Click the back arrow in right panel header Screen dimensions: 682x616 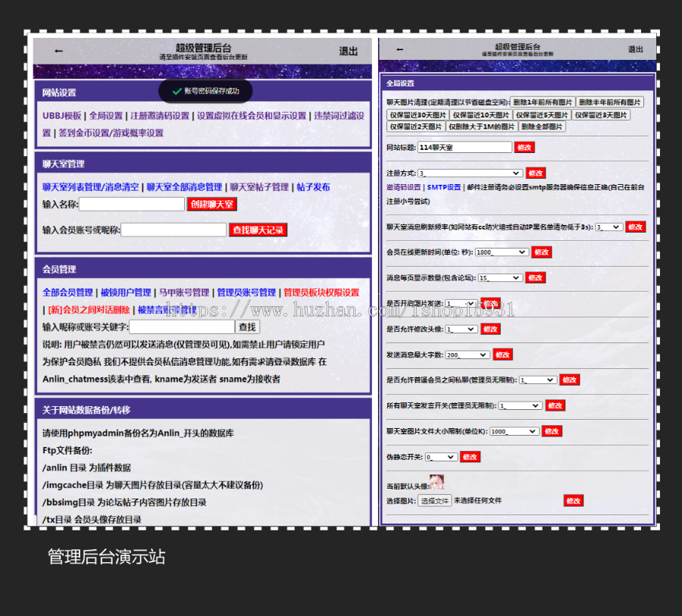point(401,50)
